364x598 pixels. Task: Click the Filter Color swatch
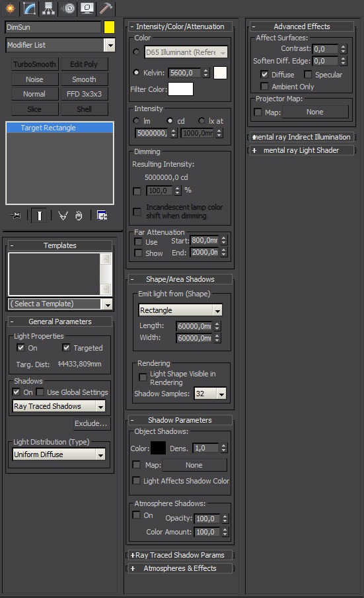click(180, 89)
